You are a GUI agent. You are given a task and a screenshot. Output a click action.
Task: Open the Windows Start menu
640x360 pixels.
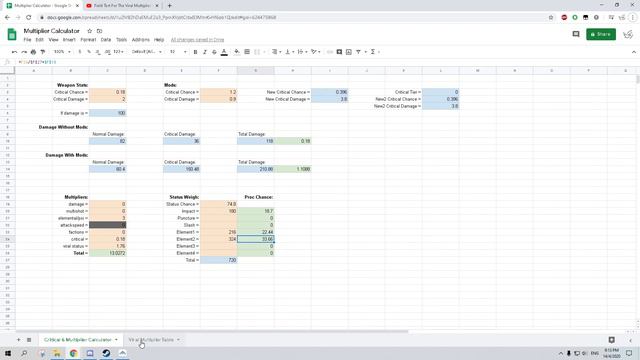point(8,353)
